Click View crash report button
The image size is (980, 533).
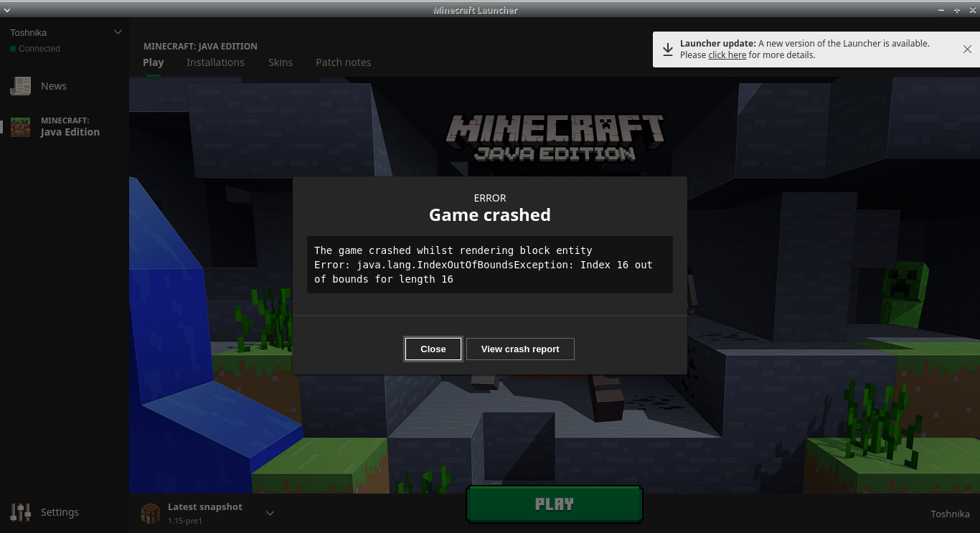pyautogui.click(x=520, y=349)
